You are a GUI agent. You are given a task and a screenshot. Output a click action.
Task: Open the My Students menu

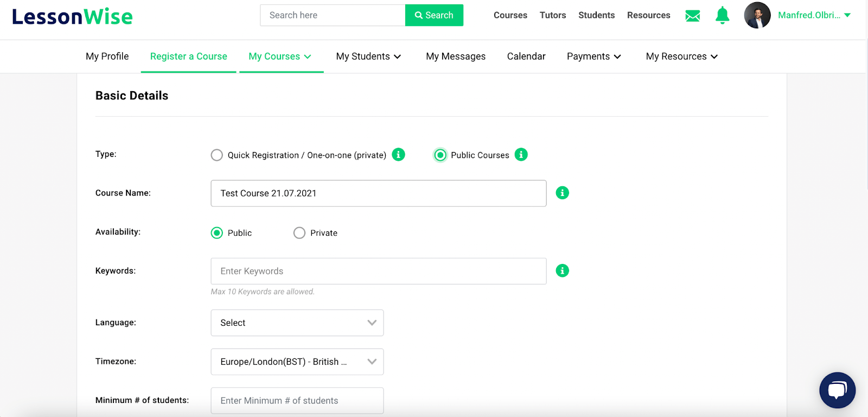pos(368,56)
